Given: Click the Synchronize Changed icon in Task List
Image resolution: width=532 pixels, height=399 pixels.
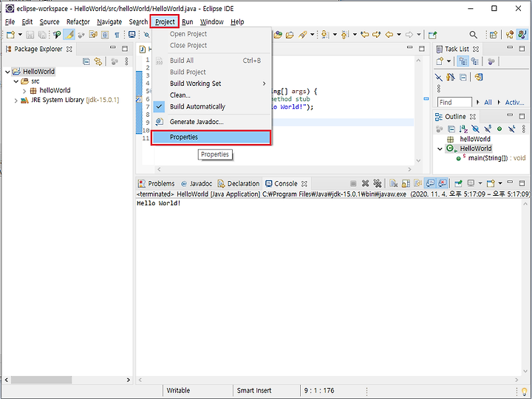Looking at the screenshot, I should 479,77.
